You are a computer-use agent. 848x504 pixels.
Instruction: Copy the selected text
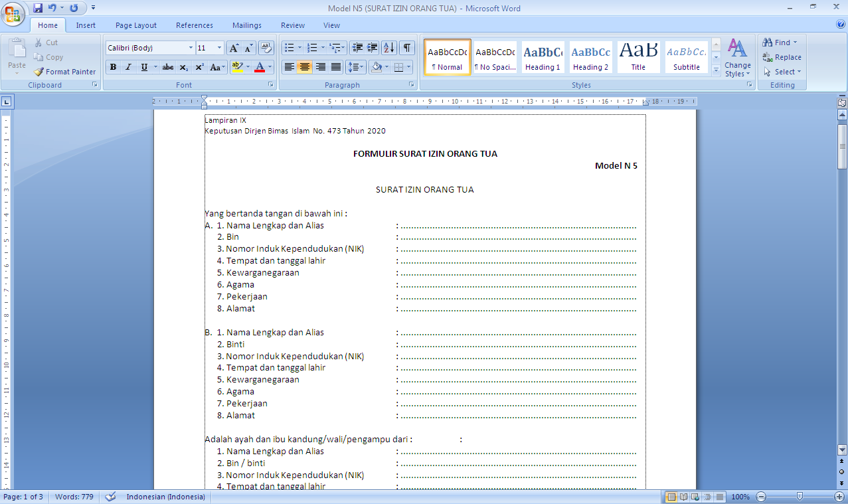[x=48, y=57]
